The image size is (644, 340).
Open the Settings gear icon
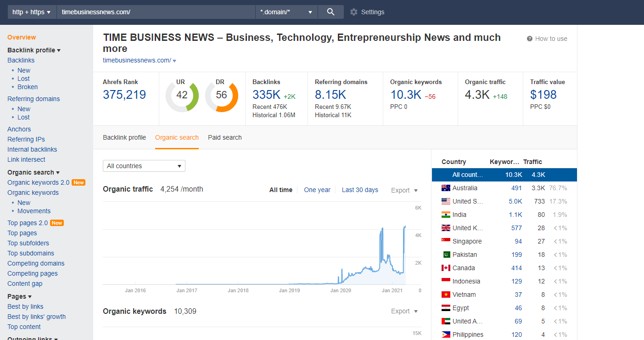point(353,12)
